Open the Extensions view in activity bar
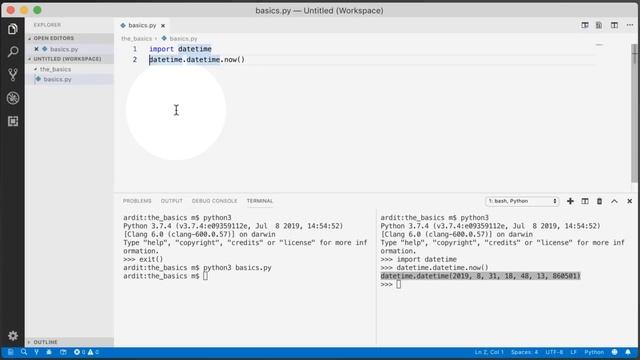This screenshot has width=640, height=360. [13, 121]
